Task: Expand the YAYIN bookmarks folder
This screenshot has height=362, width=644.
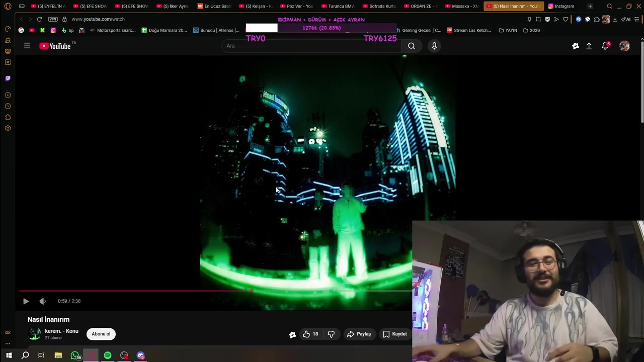Action: (508, 30)
